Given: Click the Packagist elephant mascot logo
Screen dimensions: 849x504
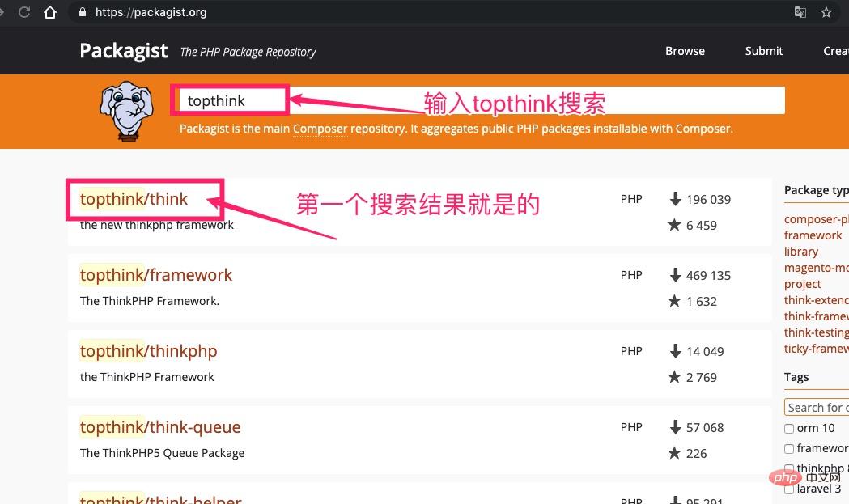Looking at the screenshot, I should [126, 112].
